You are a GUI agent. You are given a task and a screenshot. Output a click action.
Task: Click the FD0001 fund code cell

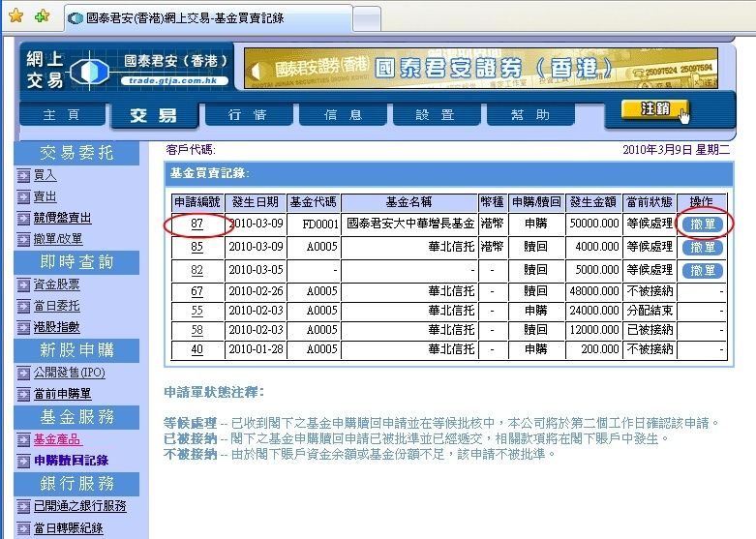coord(314,224)
